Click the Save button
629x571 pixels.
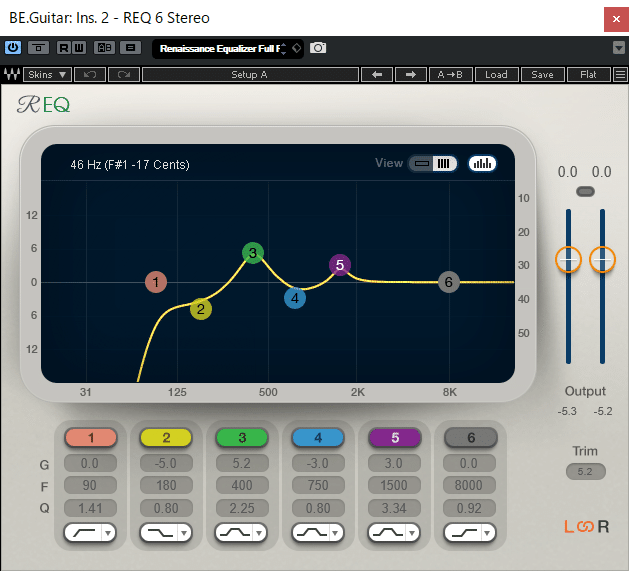[542, 75]
